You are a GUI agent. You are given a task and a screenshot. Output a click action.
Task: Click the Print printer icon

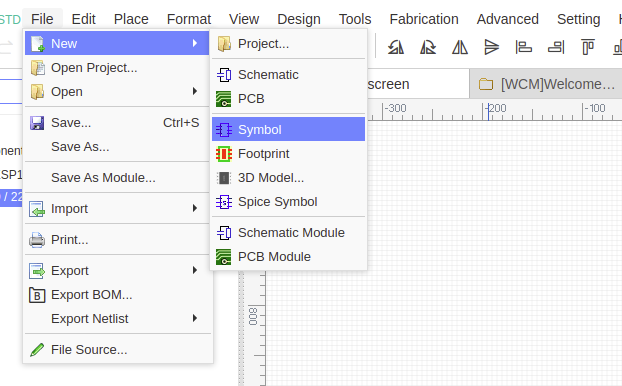[37, 240]
